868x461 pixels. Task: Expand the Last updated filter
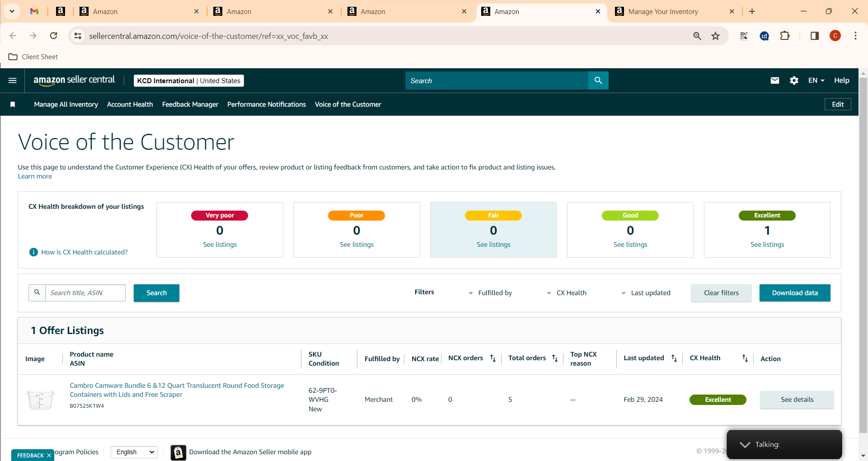coord(646,293)
